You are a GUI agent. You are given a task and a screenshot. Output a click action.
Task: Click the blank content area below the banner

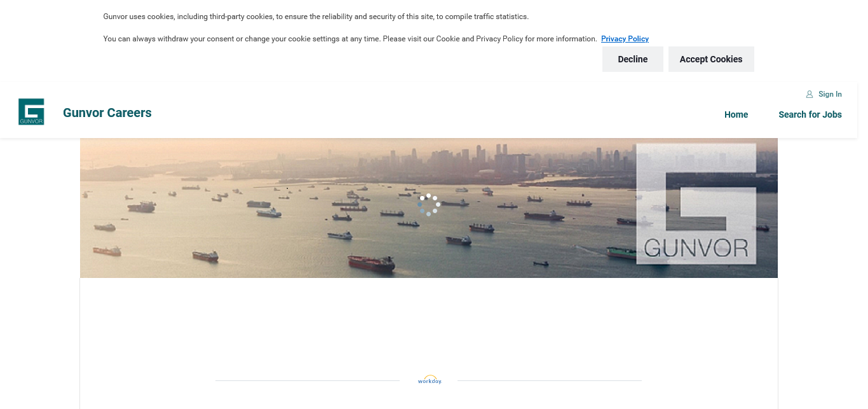tap(429, 324)
